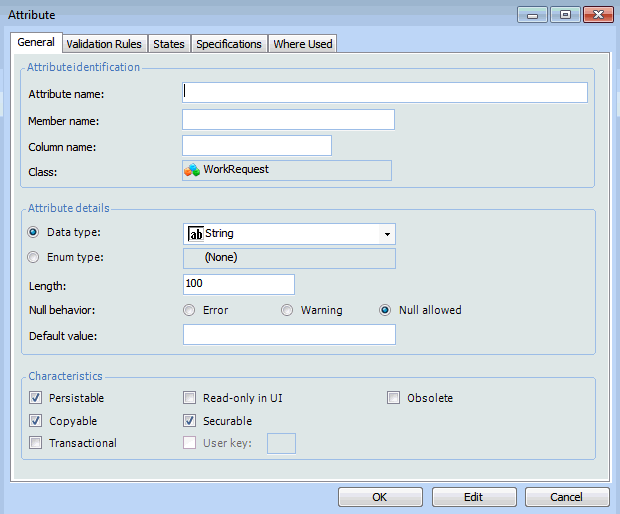Click the Length input field
Screen dimensions: 620x514
coord(238,285)
